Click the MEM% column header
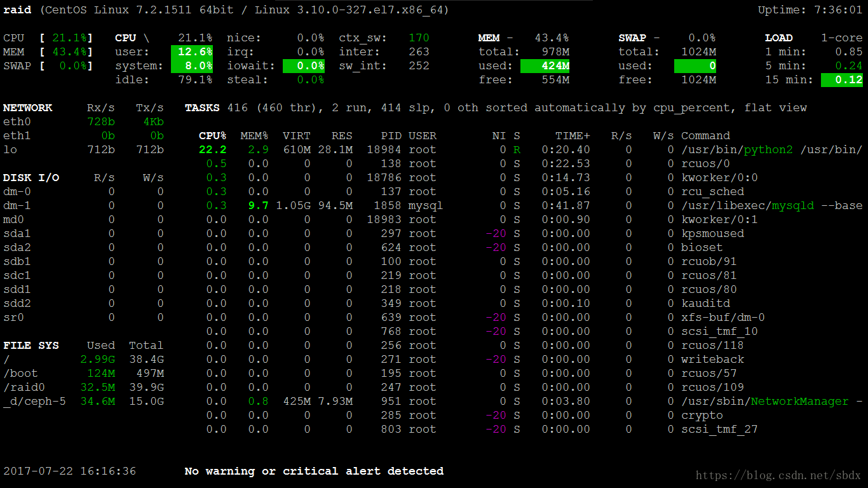 255,136
